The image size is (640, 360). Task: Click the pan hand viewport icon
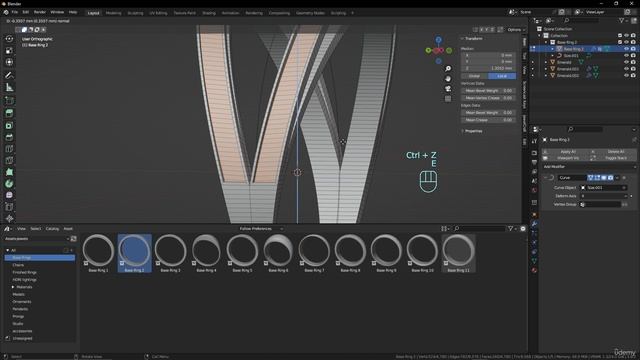[x=448, y=79]
